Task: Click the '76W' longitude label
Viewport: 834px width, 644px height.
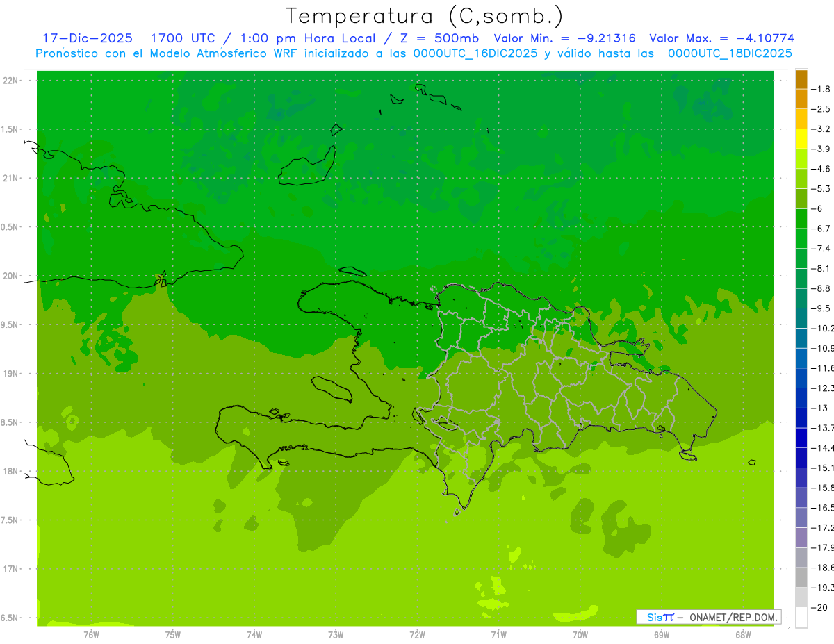Action: point(91,634)
